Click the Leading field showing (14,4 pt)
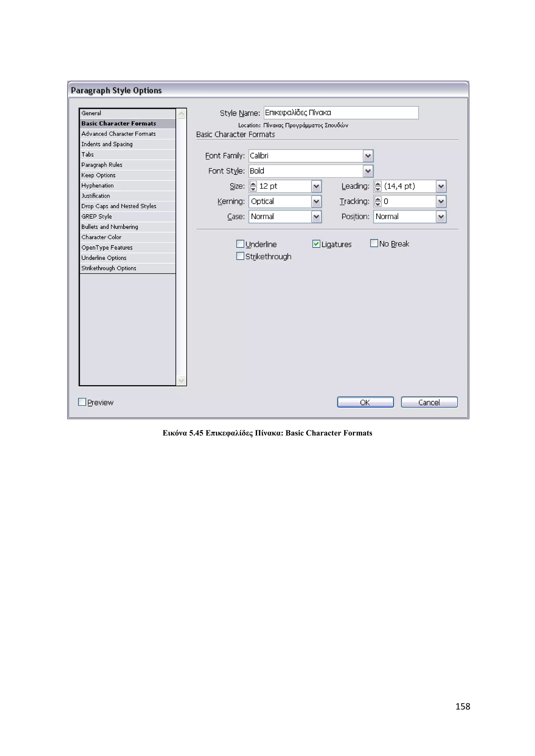This screenshot has width=535, height=756. click(409, 186)
